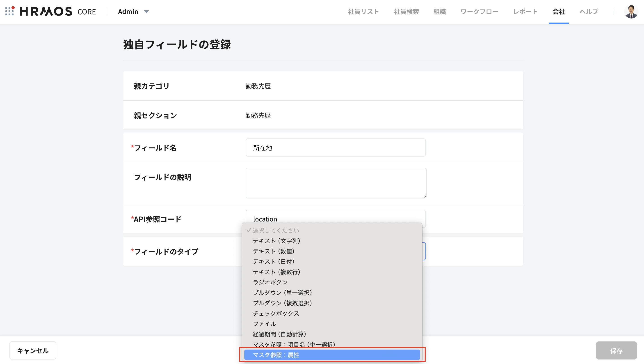The height and width of the screenshot is (364, 644).
Task: Switch to the ワークフロー section
Action: [479, 12]
